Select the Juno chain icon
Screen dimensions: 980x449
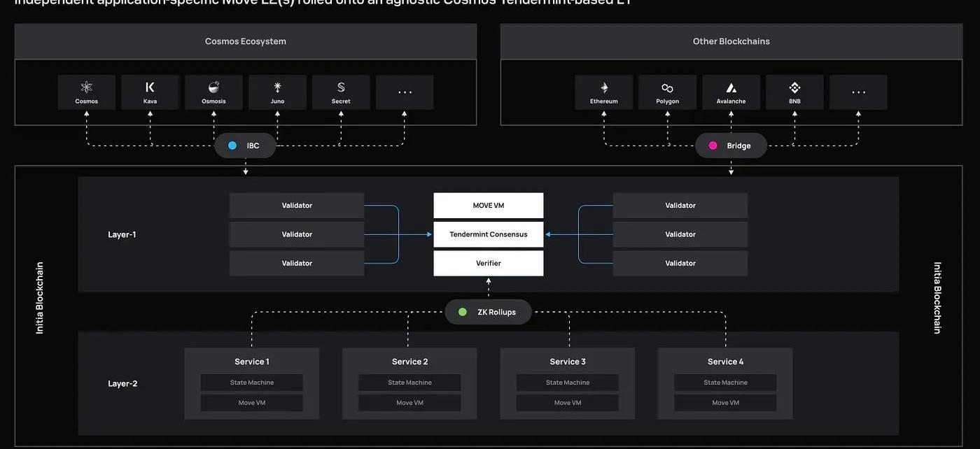[x=277, y=87]
